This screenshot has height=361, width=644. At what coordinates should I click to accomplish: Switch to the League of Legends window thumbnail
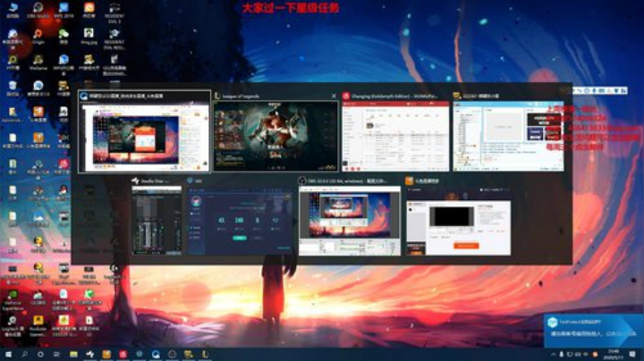pyautogui.click(x=275, y=136)
